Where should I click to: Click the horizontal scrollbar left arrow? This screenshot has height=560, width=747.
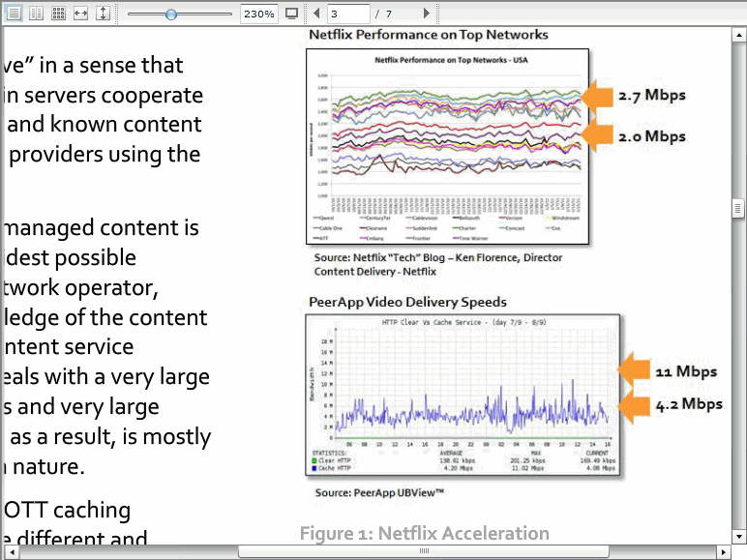(x=12, y=552)
